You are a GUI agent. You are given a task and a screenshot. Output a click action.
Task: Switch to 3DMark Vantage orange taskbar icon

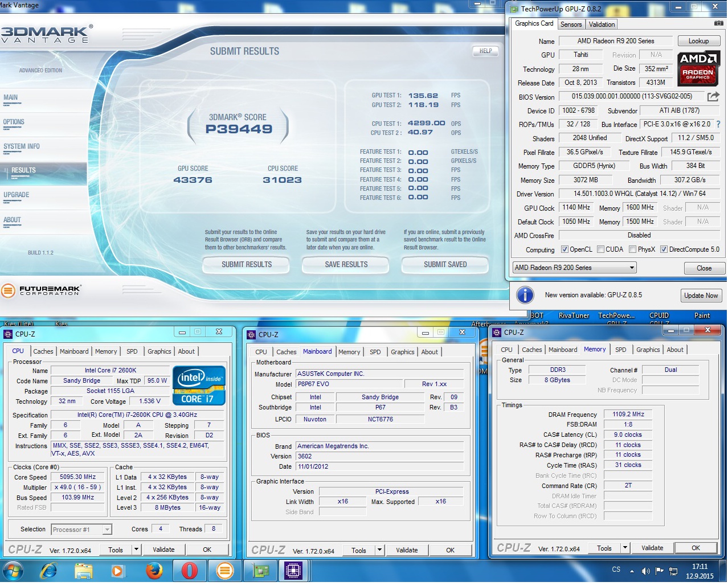(x=225, y=570)
